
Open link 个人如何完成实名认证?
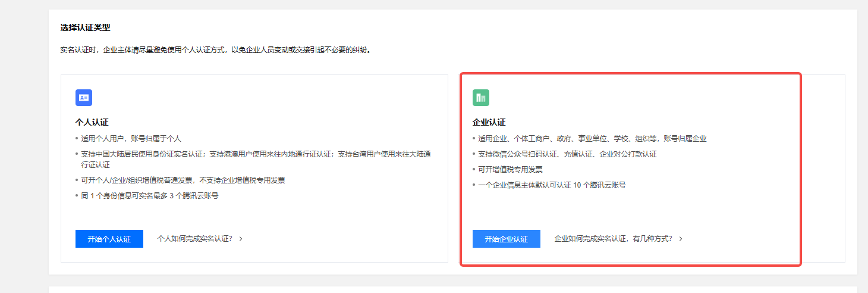pyautogui.click(x=194, y=239)
